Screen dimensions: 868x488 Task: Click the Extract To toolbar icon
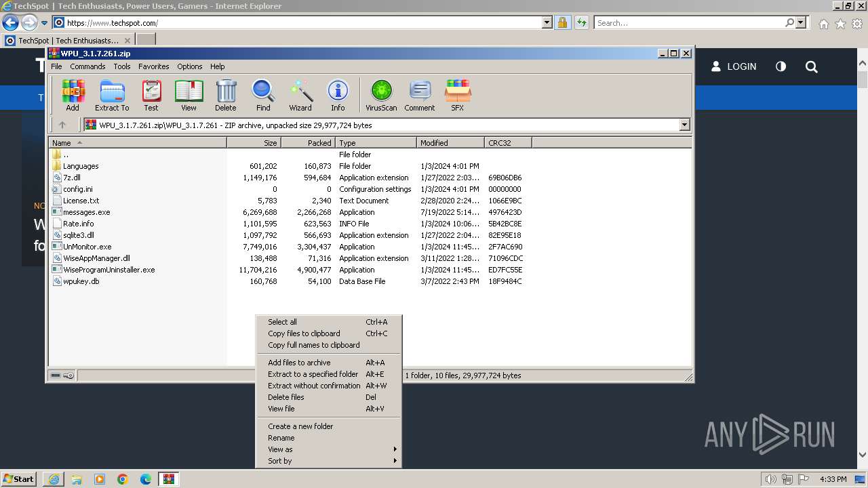coord(112,95)
